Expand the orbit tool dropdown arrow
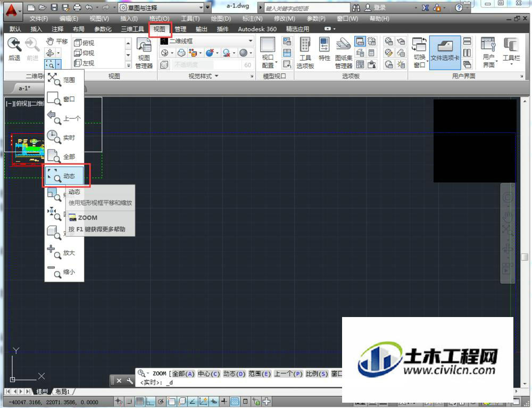 [59, 53]
